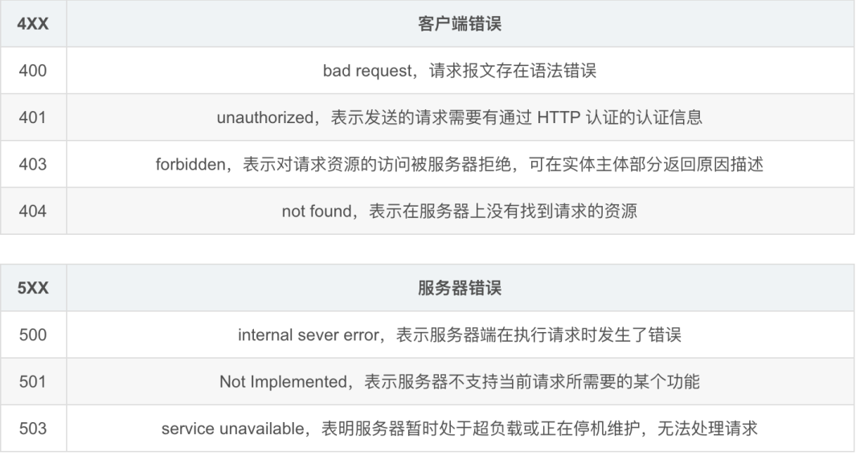Click the 400 status code cell
868x460 pixels.
[33, 71]
